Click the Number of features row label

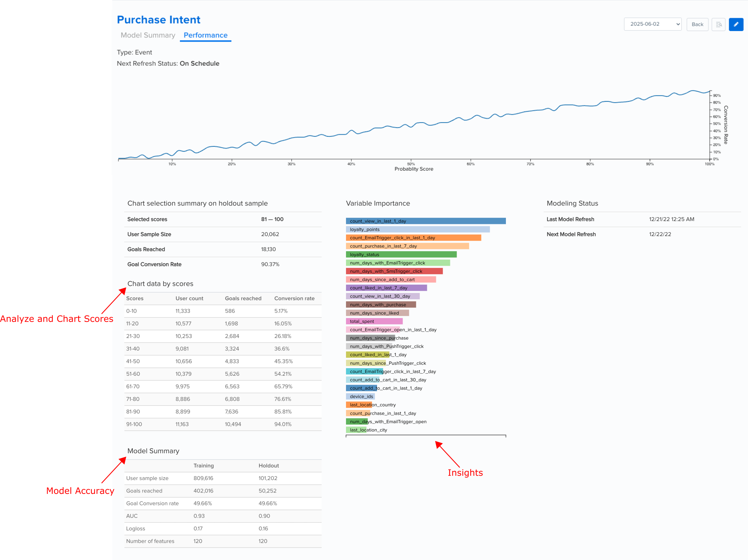(x=150, y=541)
